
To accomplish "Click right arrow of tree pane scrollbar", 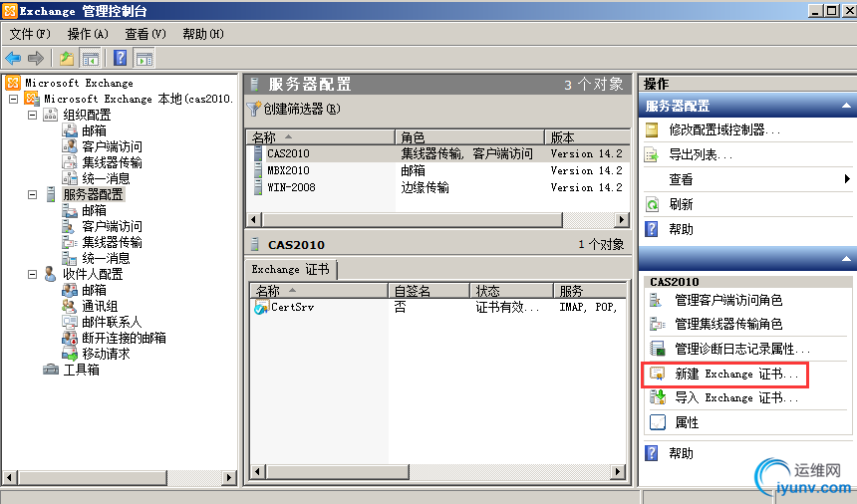I will point(229,477).
